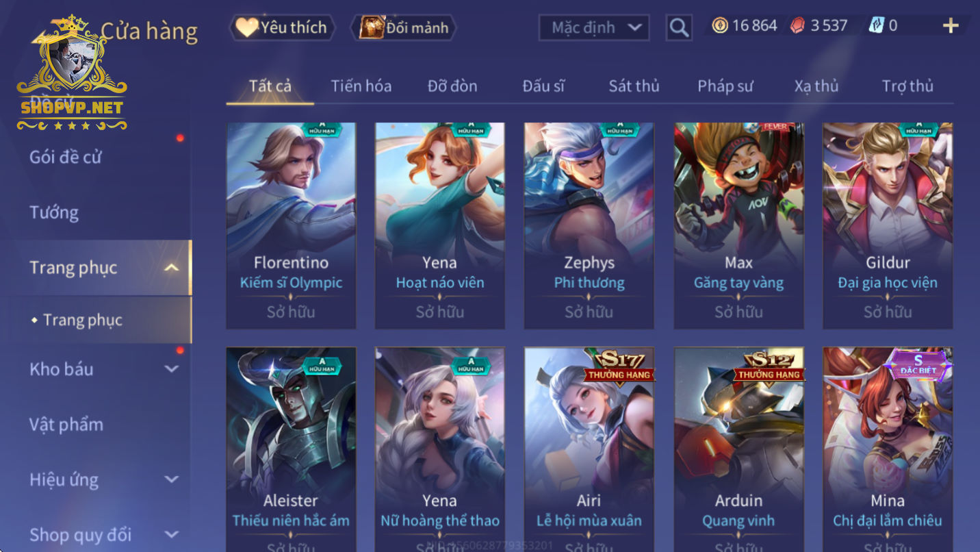Open Yêu thích heart favorites
980x552 pixels.
283,27
